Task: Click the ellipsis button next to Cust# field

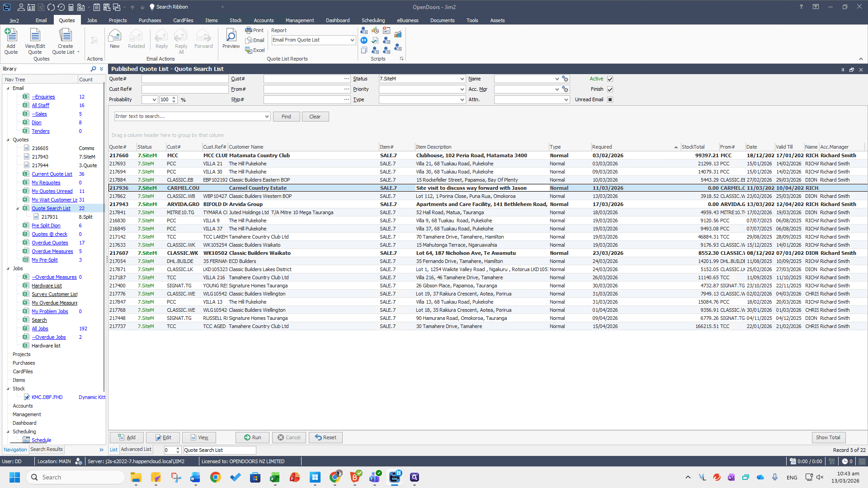Action: point(347,79)
